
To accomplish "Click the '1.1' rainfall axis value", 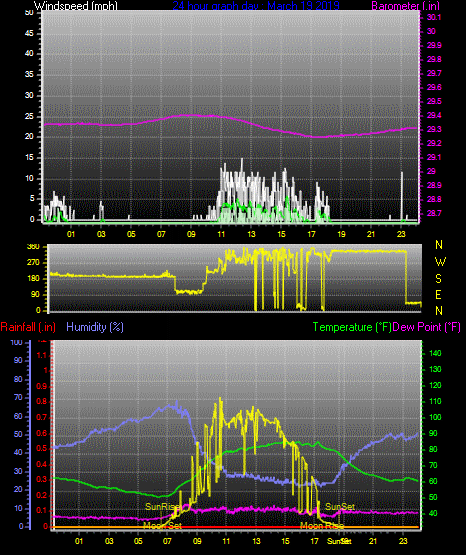I will (41, 355).
